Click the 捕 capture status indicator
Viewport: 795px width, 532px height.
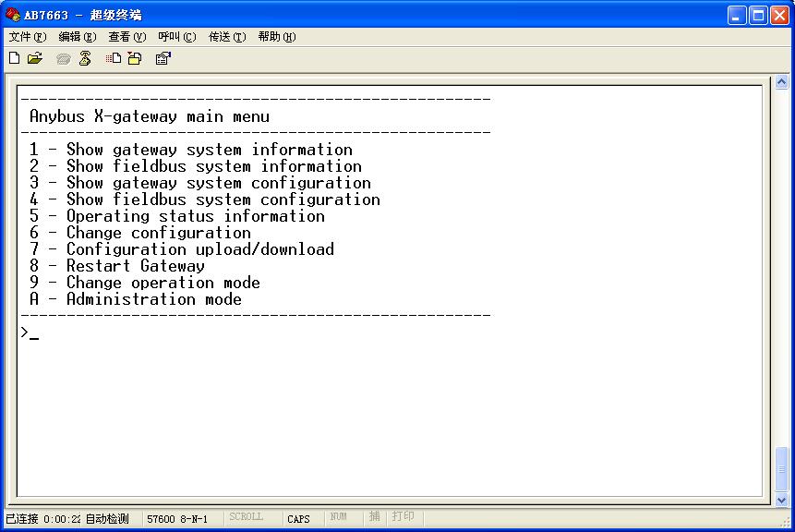pyautogui.click(x=375, y=516)
